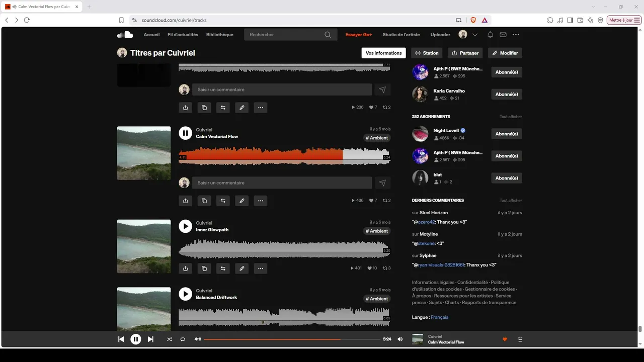
Task: Open more options for Calm Vectorial Flow
Action: (260, 201)
